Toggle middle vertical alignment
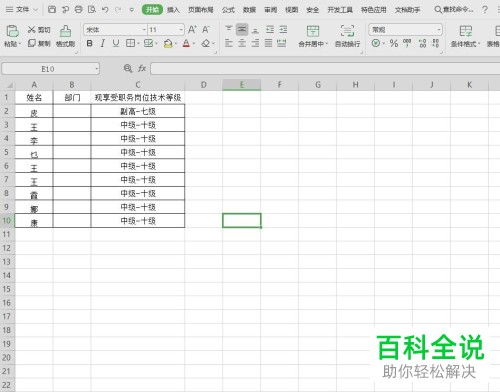The image size is (500, 392). click(x=242, y=29)
